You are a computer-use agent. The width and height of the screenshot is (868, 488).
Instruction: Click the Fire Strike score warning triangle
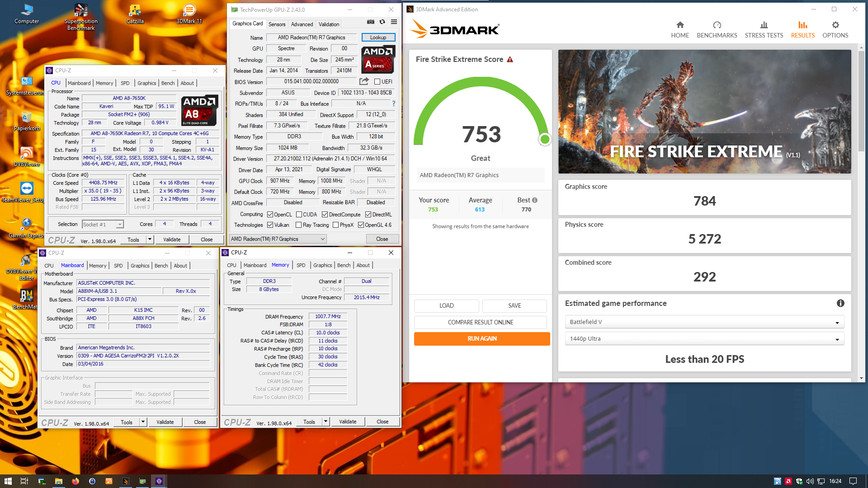(x=510, y=59)
